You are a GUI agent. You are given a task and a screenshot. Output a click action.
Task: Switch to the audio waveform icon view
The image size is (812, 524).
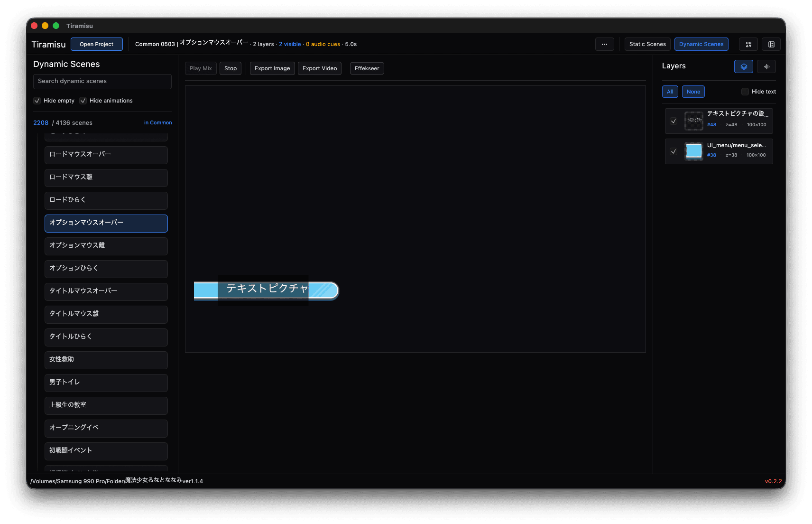click(x=766, y=66)
